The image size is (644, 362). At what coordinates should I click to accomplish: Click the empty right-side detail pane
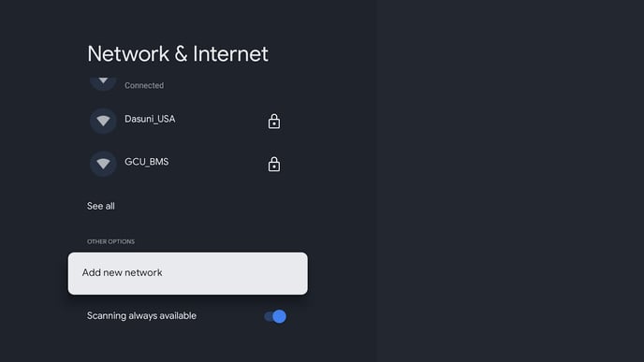509,181
